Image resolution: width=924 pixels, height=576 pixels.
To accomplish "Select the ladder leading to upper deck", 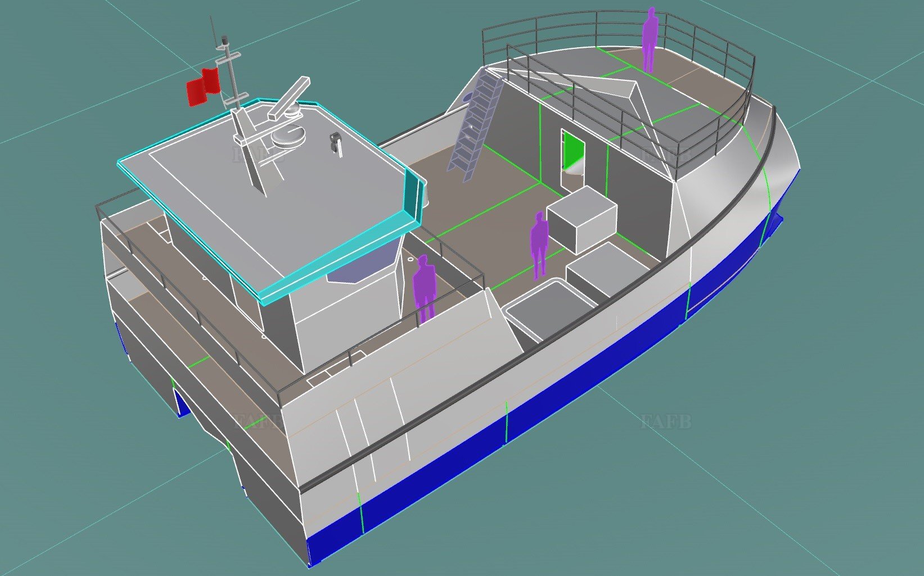I will pyautogui.click(x=476, y=126).
